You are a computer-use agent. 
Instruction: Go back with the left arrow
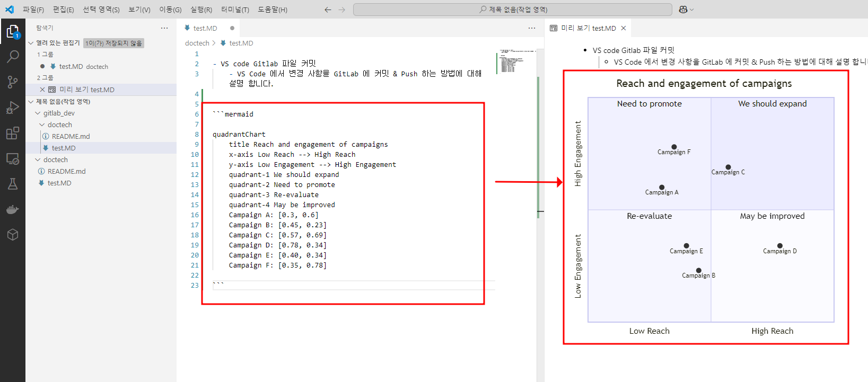328,10
